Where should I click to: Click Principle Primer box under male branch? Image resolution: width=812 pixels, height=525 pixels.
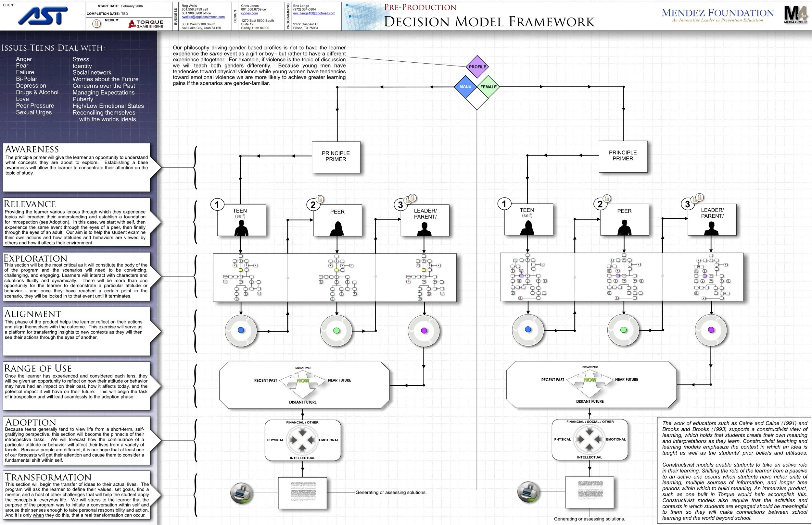click(x=336, y=157)
